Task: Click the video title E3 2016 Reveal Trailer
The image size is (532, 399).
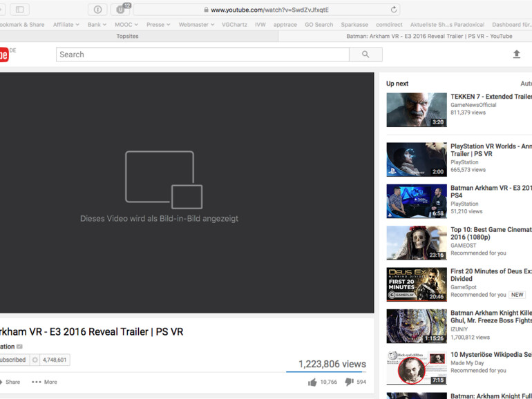Action: pos(92,331)
